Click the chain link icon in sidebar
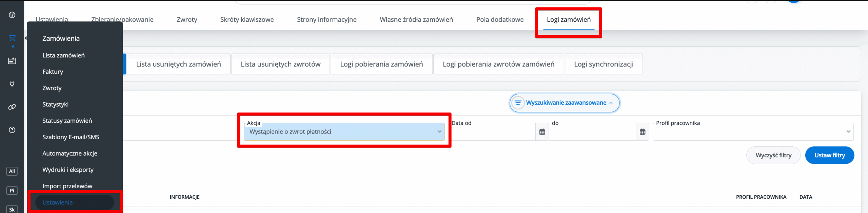The width and height of the screenshot is (868, 213). (x=12, y=107)
